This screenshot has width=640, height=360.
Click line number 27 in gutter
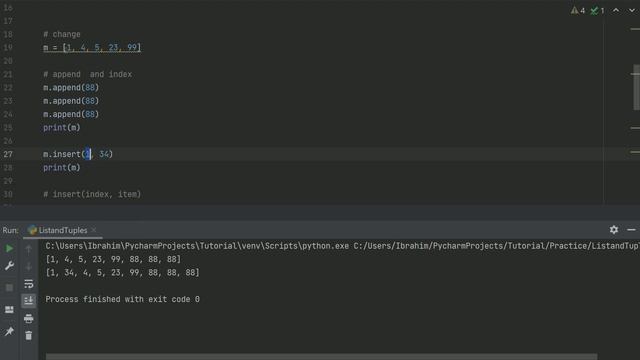coord(8,154)
